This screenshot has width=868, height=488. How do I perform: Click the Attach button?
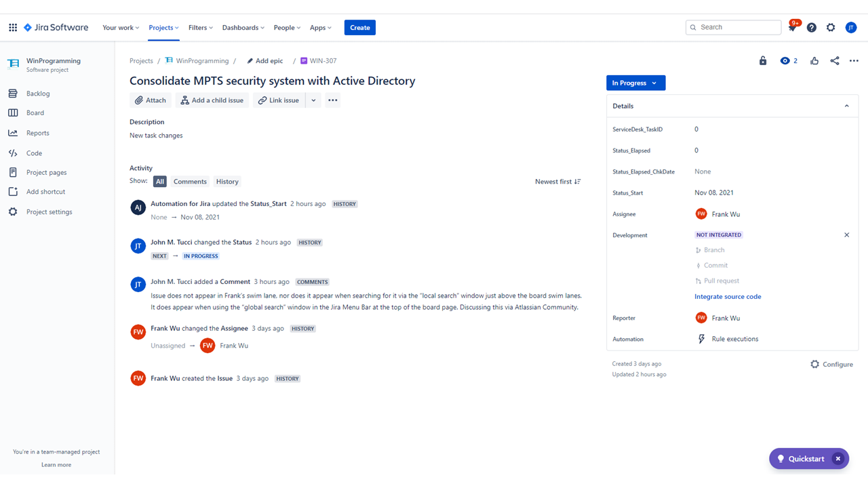[150, 100]
